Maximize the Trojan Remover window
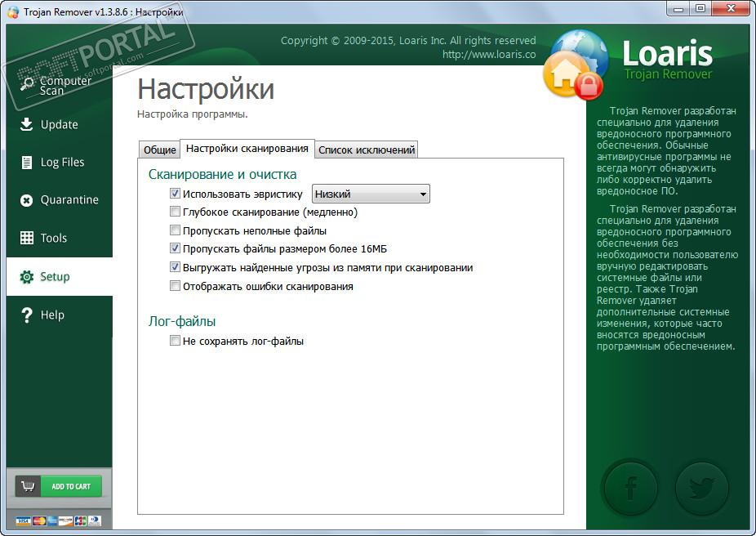The height and width of the screenshot is (536, 756). (700, 9)
